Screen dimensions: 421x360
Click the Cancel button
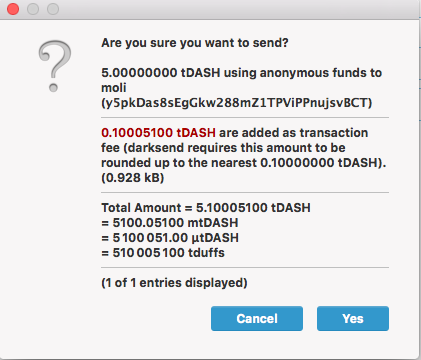257,318
